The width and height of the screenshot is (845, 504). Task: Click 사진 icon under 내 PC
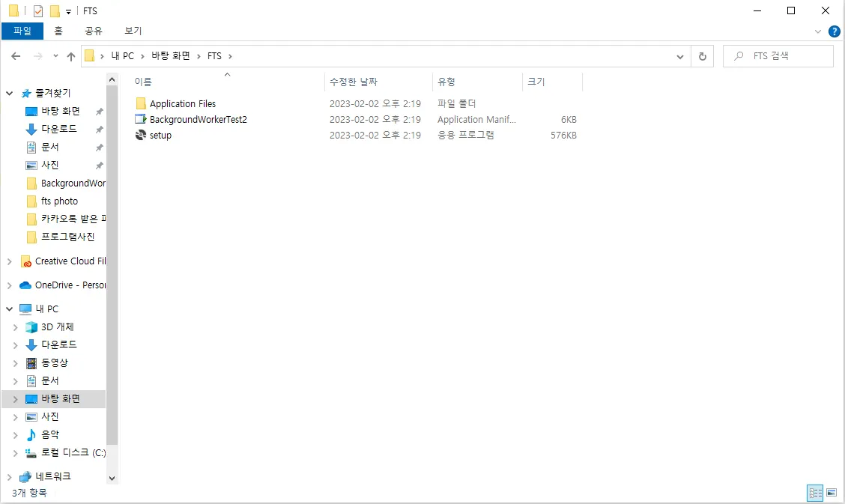(31, 417)
